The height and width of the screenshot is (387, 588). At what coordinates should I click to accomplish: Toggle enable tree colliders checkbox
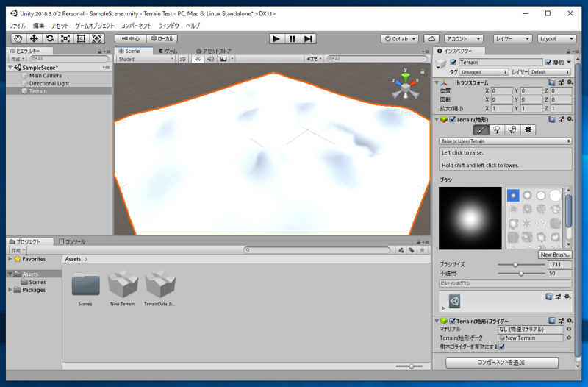(x=501, y=347)
